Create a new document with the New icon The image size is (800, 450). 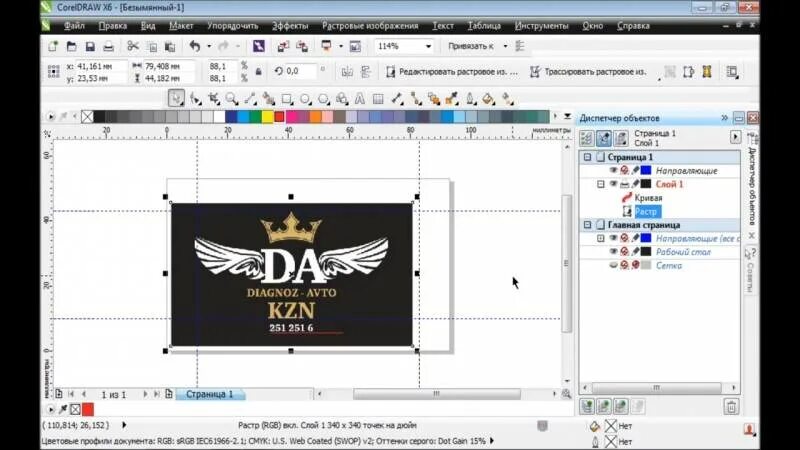click(x=53, y=46)
